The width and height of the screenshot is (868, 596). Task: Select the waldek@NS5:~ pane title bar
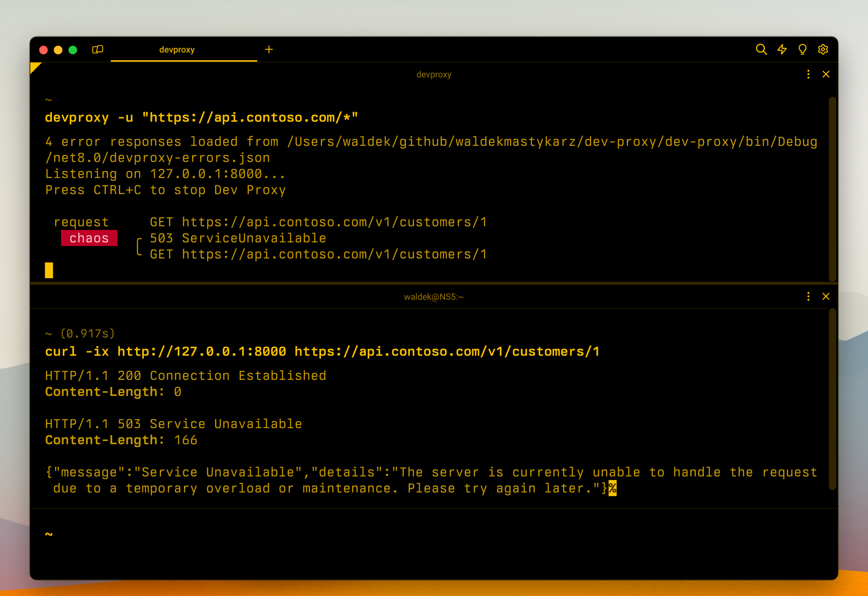[434, 296]
